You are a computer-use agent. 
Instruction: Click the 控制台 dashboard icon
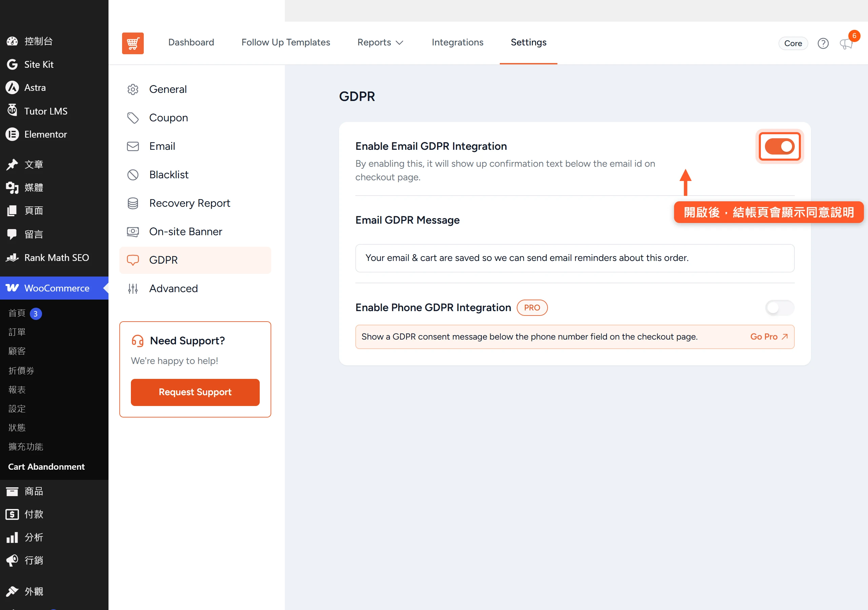[x=12, y=41]
